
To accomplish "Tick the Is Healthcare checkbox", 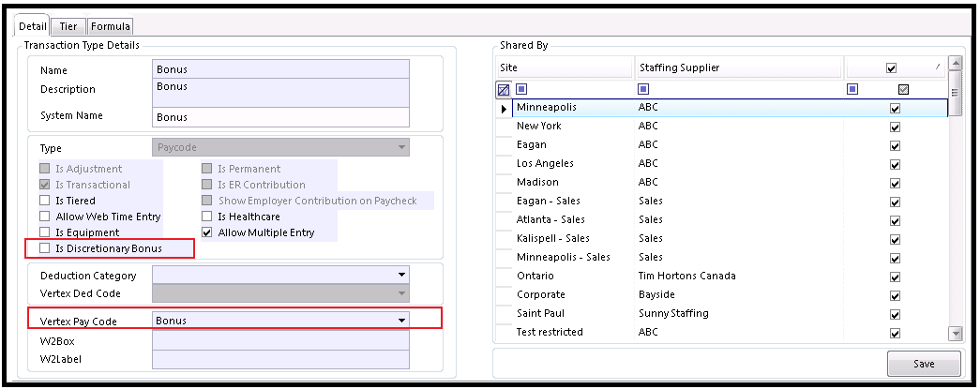I will click(x=207, y=217).
